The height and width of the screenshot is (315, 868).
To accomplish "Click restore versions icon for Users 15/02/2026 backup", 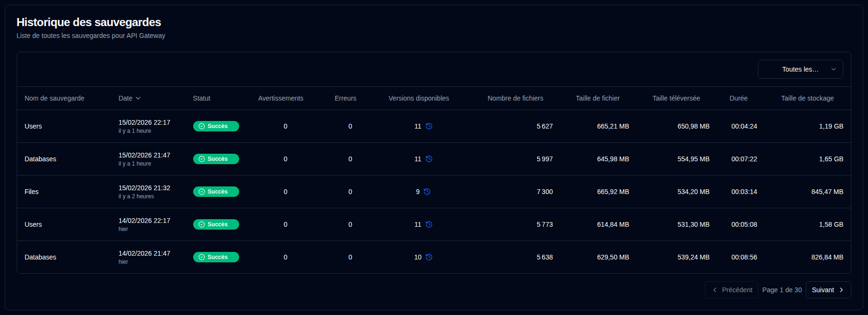I will (x=429, y=126).
